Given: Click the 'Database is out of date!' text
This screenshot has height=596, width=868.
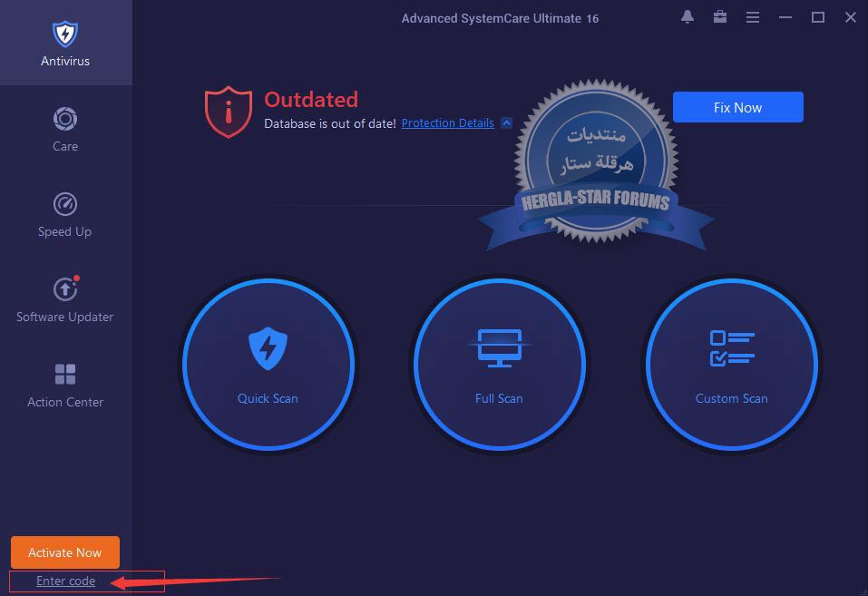Looking at the screenshot, I should coord(330,123).
